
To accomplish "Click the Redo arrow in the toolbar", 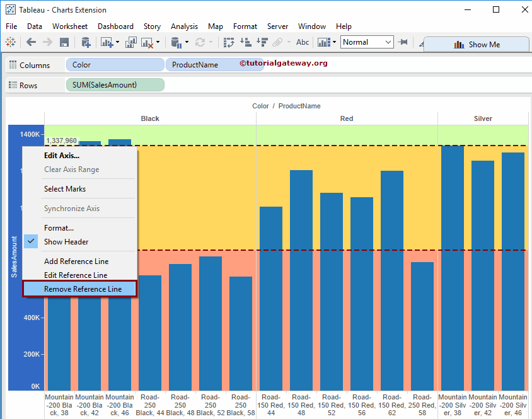I will tap(46, 42).
